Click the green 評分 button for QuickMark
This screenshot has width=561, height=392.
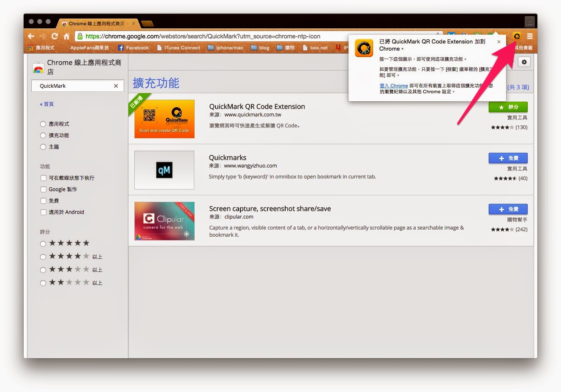(x=508, y=107)
